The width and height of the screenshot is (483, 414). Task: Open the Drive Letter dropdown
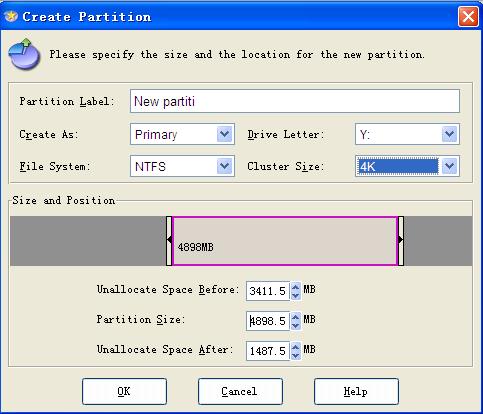tap(449, 134)
